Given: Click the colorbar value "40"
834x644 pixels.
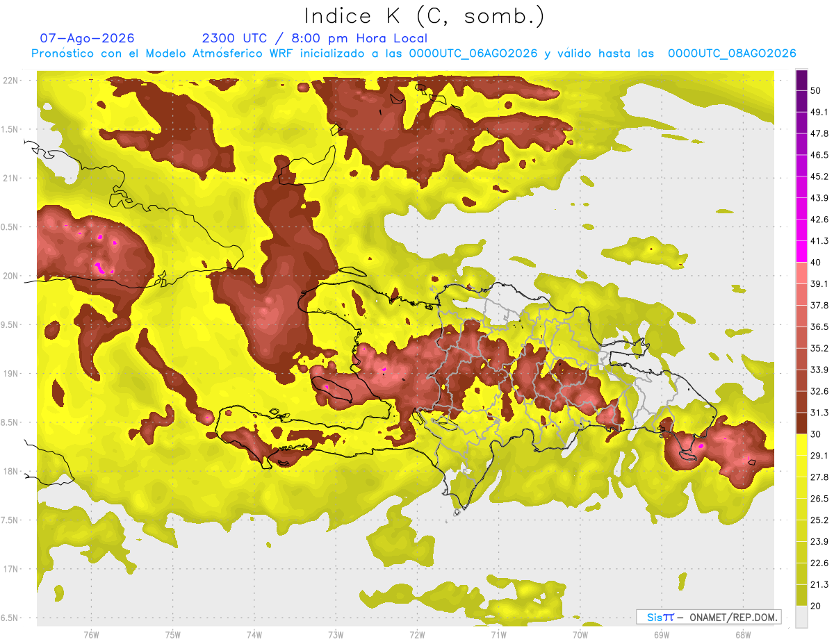Looking at the screenshot, I should coord(816,263).
